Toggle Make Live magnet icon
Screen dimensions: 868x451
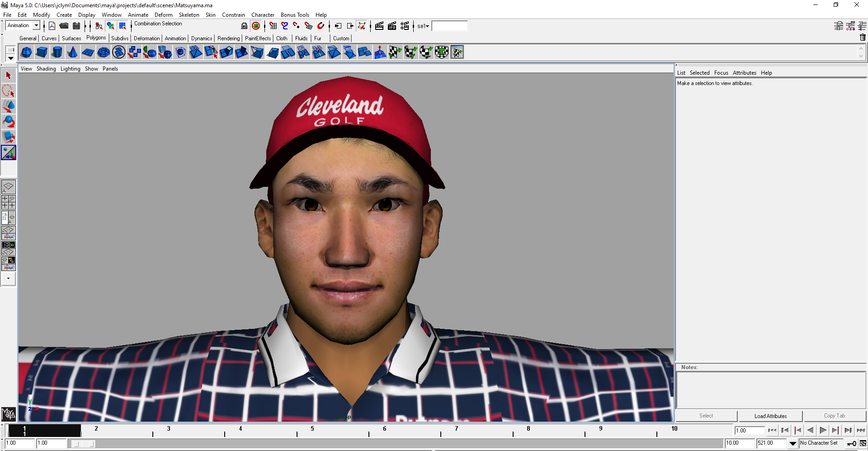tap(321, 26)
